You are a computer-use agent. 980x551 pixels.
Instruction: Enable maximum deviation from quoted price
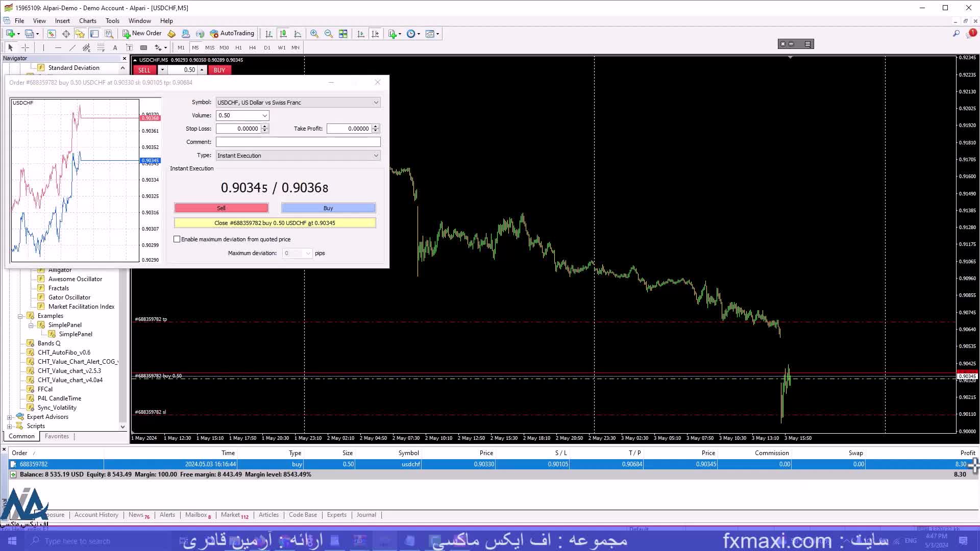(177, 239)
